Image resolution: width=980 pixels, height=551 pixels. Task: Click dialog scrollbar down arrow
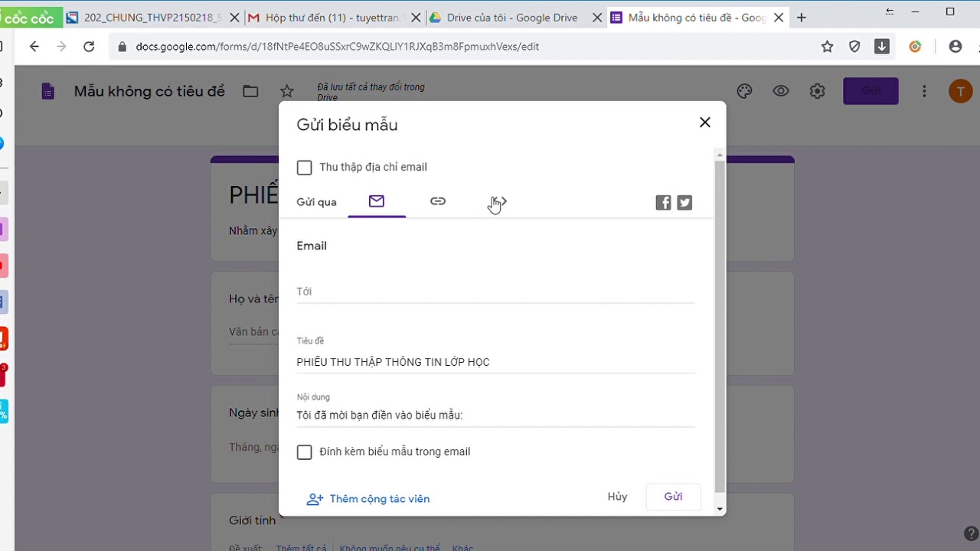(x=720, y=509)
